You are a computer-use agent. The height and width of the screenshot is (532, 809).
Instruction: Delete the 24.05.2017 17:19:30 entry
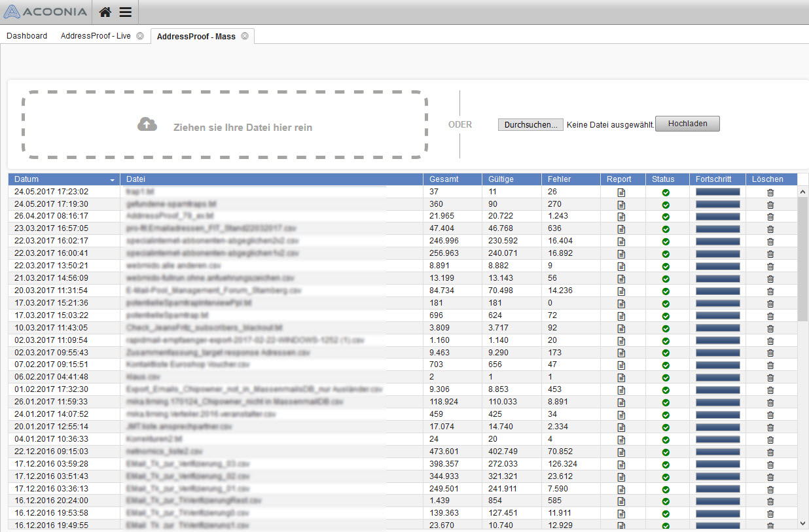[770, 205]
